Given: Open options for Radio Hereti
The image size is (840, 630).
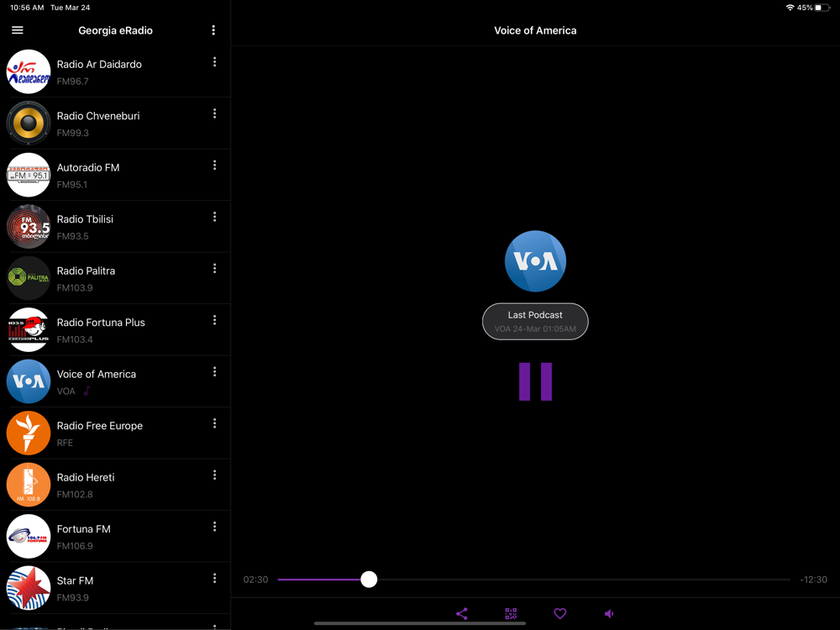Looking at the screenshot, I should 215,475.
